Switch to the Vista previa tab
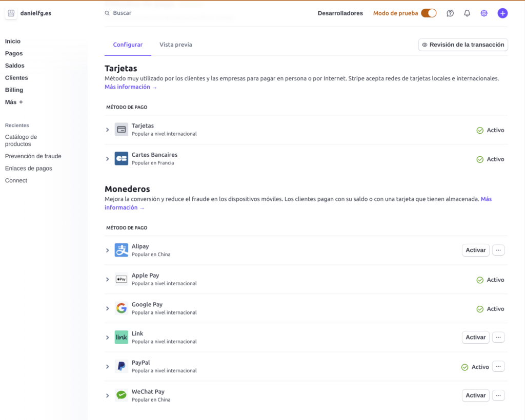 pos(176,45)
